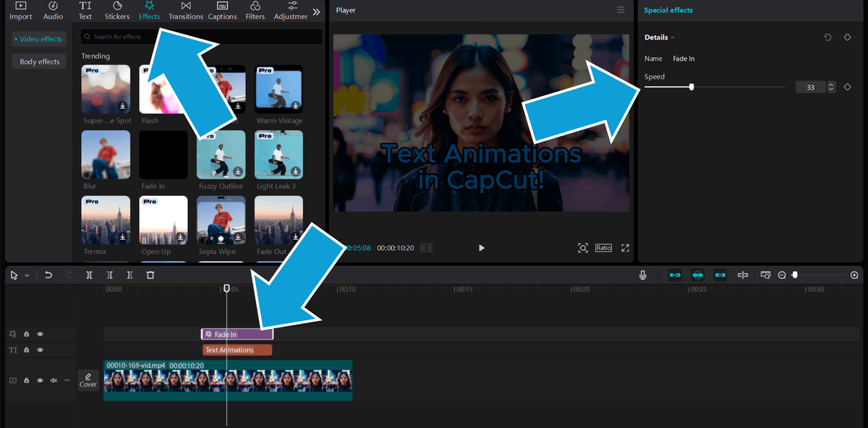Screen dimensions: 868x428
Task: Select the Sepia Wipe effect thumbnail
Action: coord(221,220)
